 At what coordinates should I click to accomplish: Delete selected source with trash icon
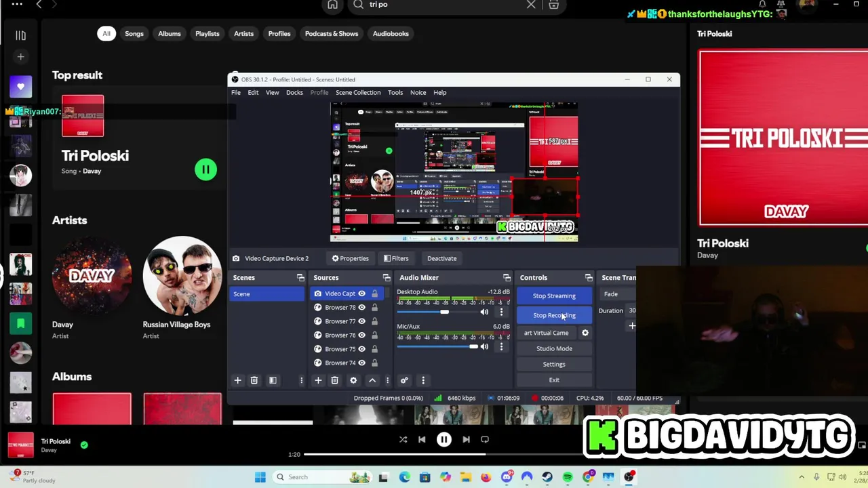tap(334, 380)
